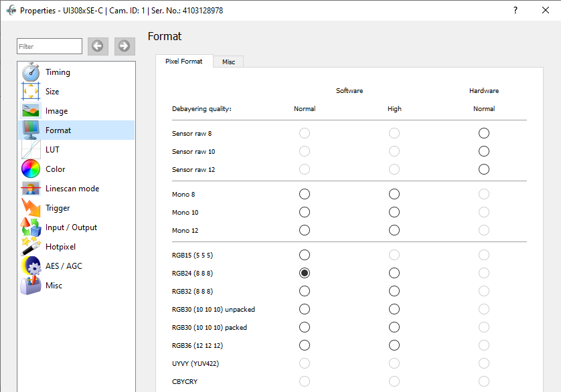Select RGB32 (8 8 8) software high
Screen dimensions: 561x392
pyautogui.click(x=394, y=291)
